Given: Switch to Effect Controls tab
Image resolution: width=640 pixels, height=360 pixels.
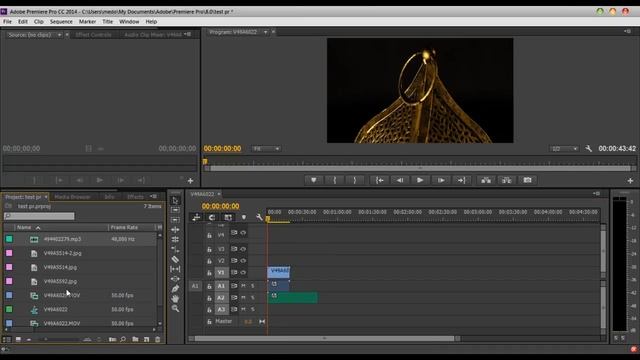Looking at the screenshot, I should pos(93,35).
